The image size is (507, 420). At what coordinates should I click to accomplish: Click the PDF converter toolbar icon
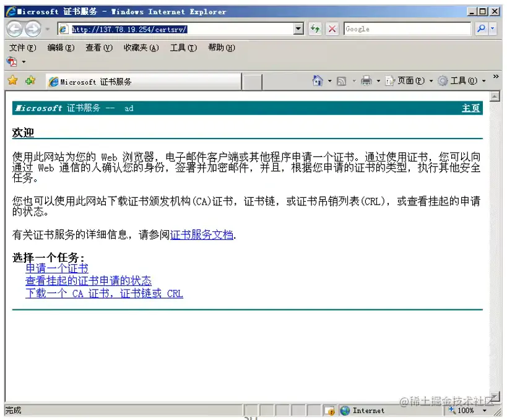coord(12,61)
